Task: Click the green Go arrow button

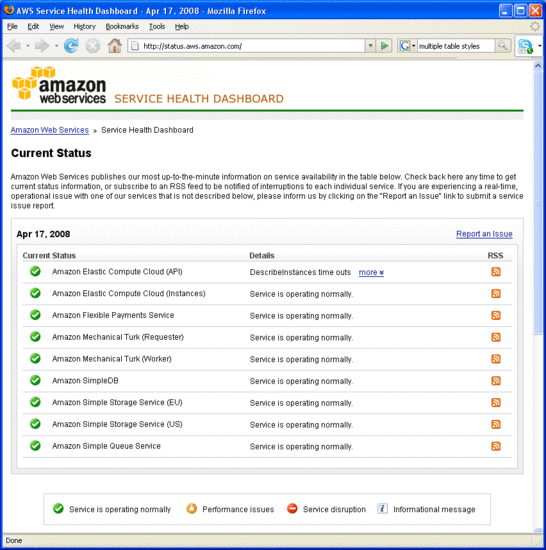Action: pos(384,46)
